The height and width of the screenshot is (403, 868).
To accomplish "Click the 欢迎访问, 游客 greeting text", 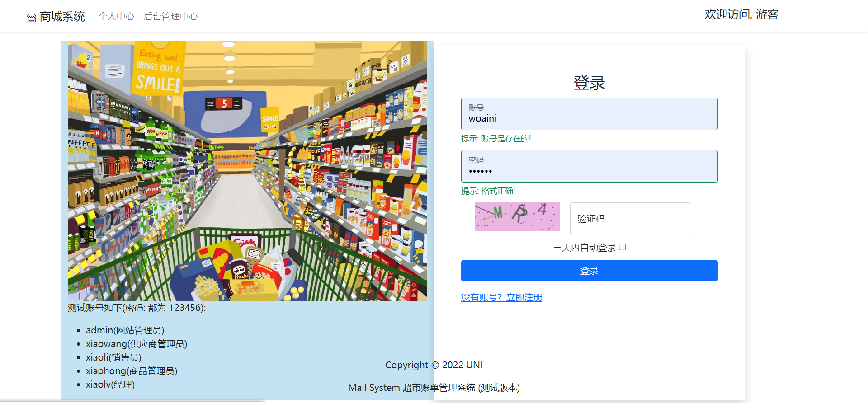I will tap(741, 14).
